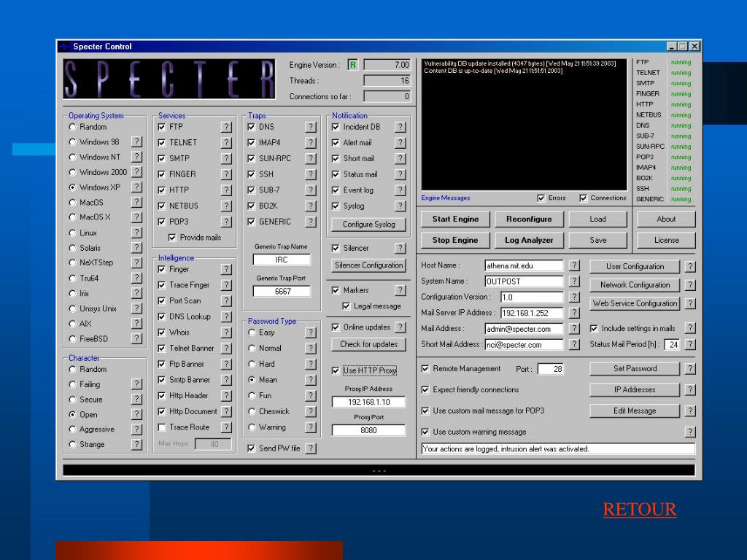747x560 pixels.
Task: Save the current configuration
Action: 598,240
